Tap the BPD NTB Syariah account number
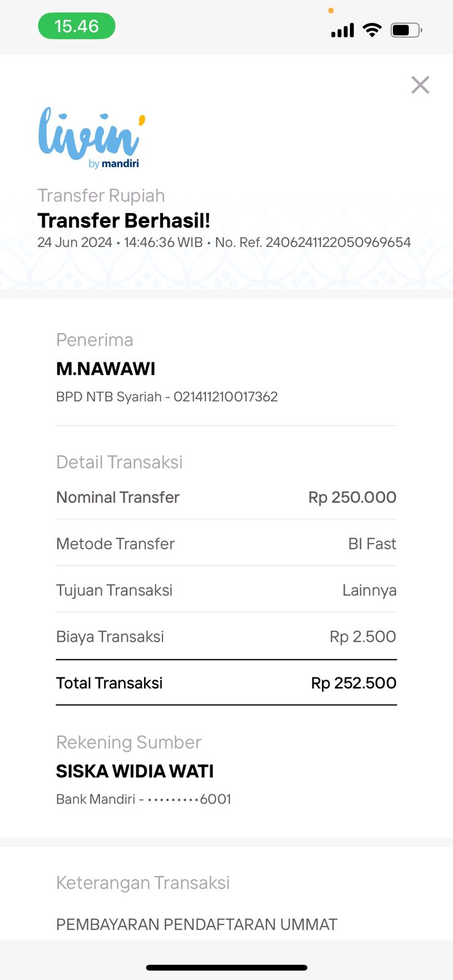 tap(226, 397)
